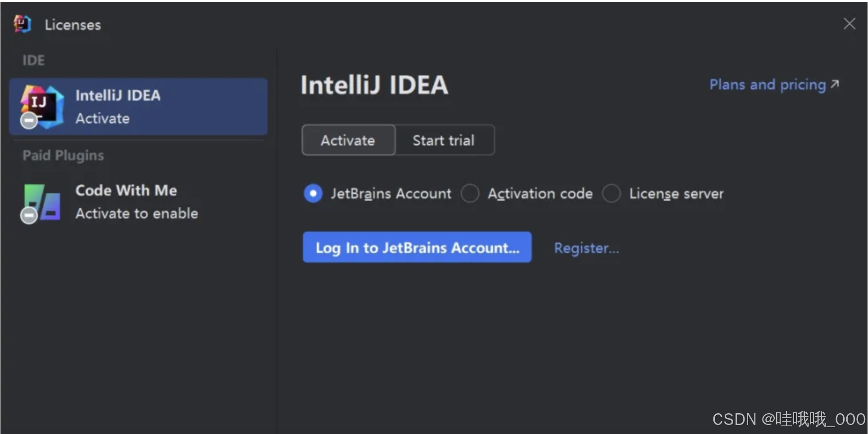The width and height of the screenshot is (868, 434).
Task: Click the IntelliJ IDEA product icon in the sidebar
Action: coord(42,107)
